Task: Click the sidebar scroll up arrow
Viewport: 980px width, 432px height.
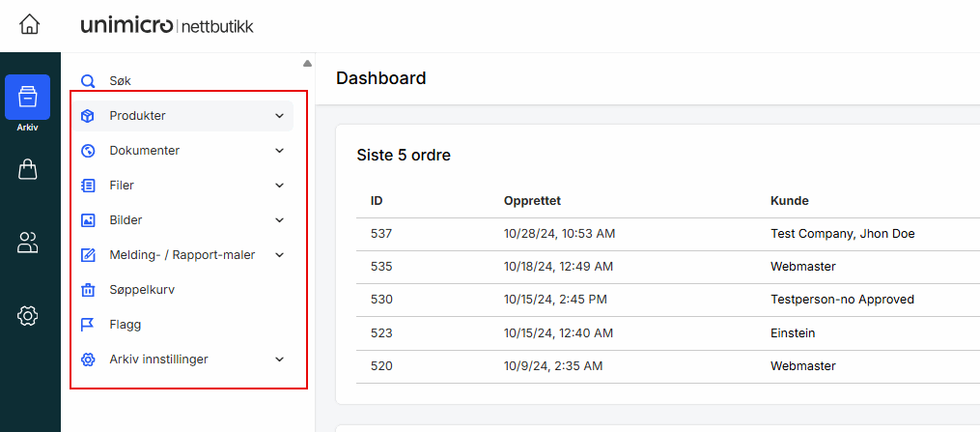Action: coord(307,64)
